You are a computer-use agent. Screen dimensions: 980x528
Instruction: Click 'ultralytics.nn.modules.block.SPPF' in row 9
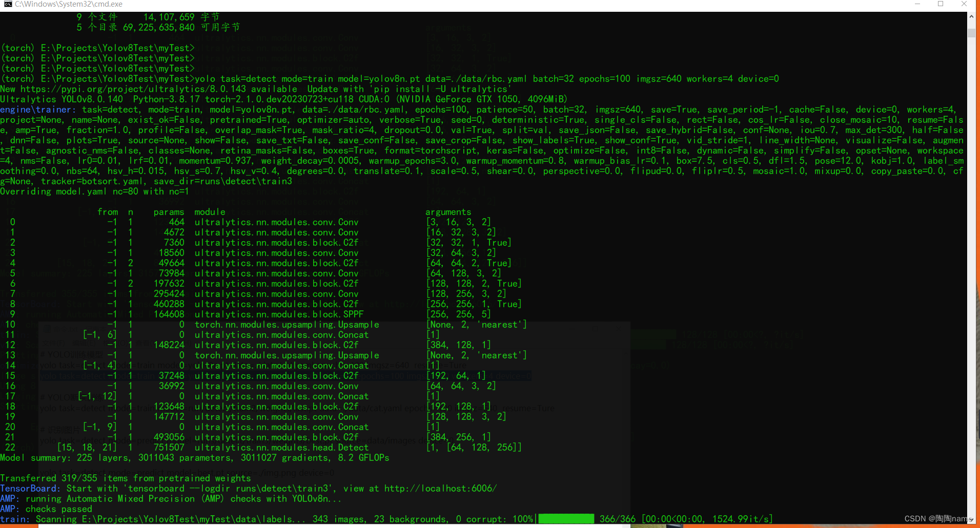click(x=279, y=314)
